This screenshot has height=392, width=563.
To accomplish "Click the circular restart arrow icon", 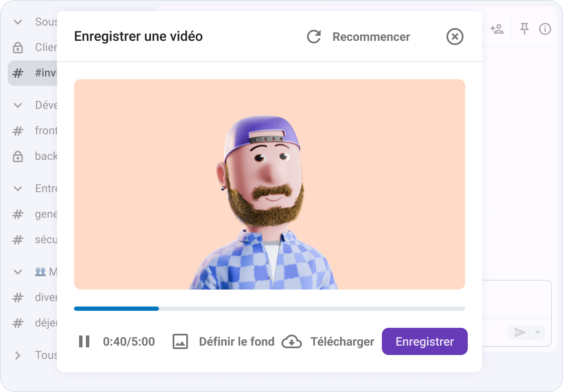I will 314,37.
